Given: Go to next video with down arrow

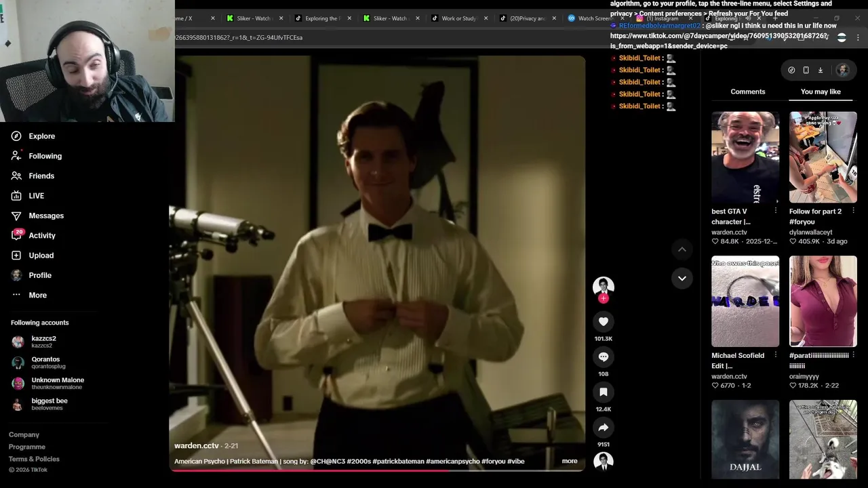Looking at the screenshot, I should point(682,278).
